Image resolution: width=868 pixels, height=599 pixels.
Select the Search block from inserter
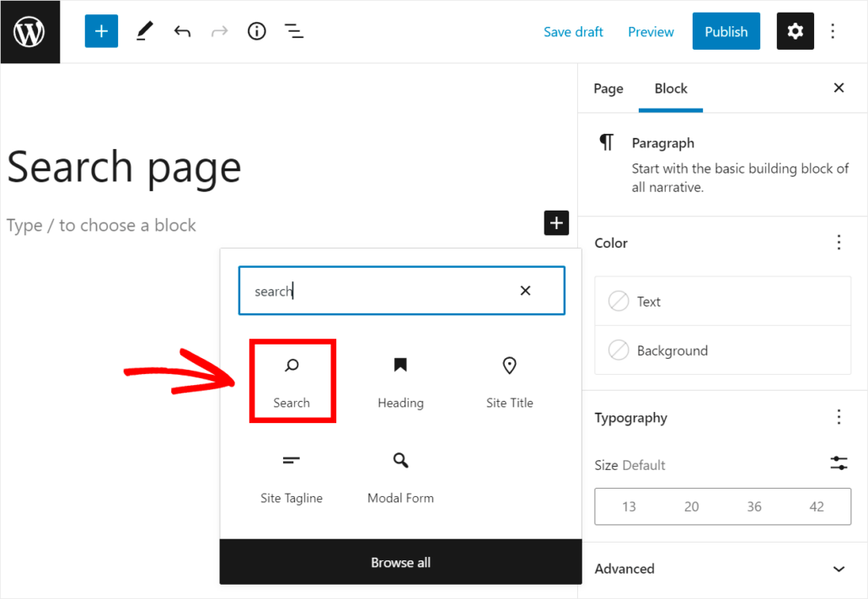[x=292, y=381]
